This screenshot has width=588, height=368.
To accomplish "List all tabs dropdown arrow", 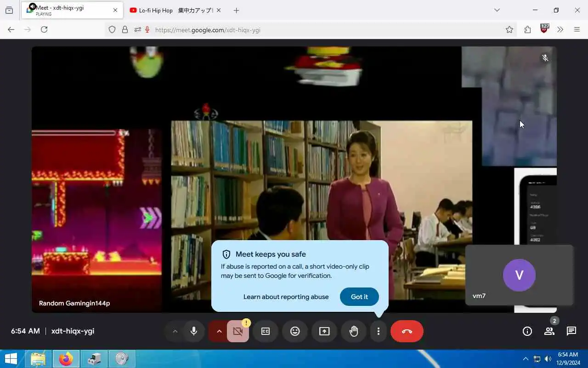I will [497, 10].
